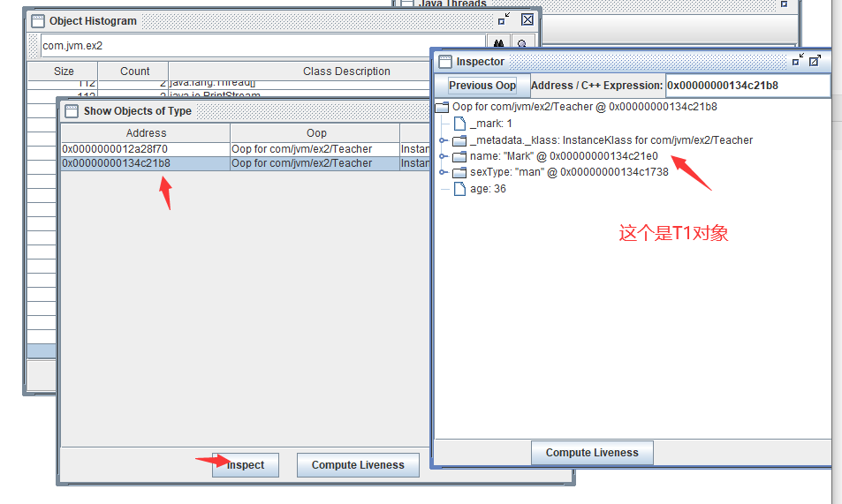Click the Previous Oop button

[482, 86]
